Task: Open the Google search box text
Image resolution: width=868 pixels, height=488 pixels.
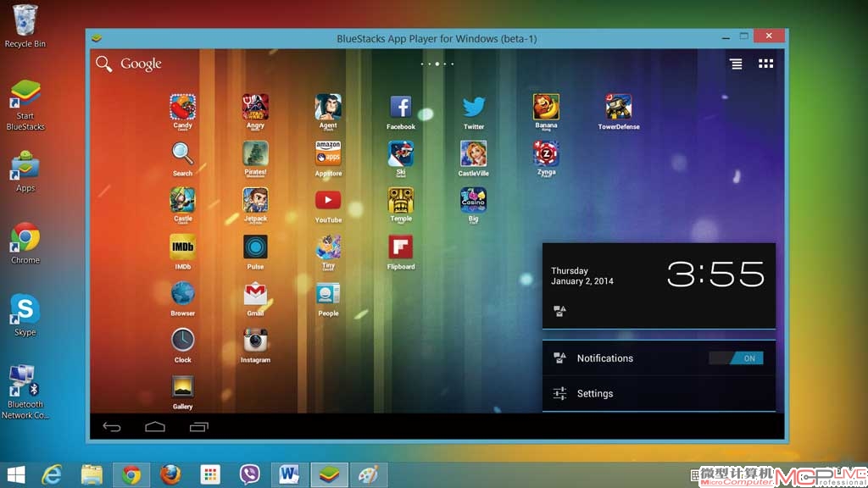Action: [x=142, y=64]
